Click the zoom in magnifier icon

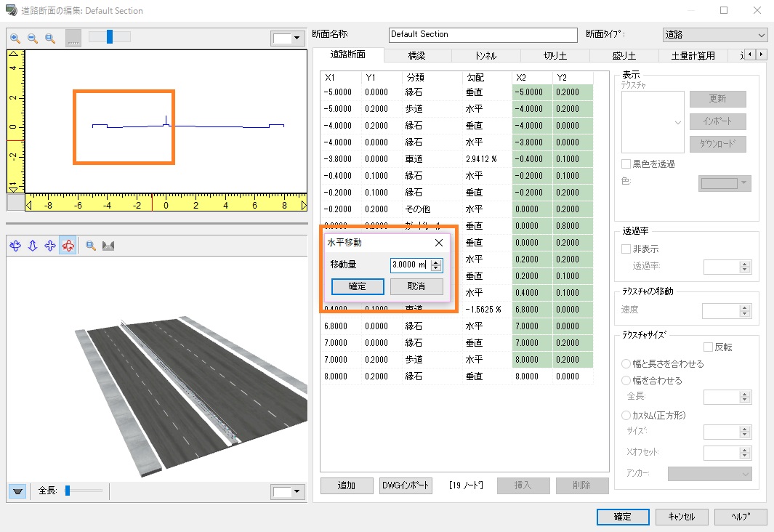click(x=15, y=38)
